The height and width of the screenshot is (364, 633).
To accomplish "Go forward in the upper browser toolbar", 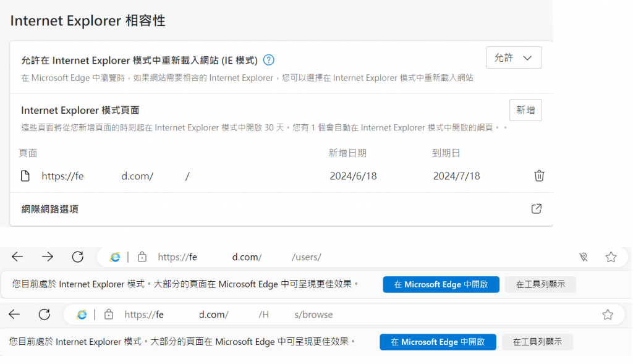I will click(x=48, y=256).
